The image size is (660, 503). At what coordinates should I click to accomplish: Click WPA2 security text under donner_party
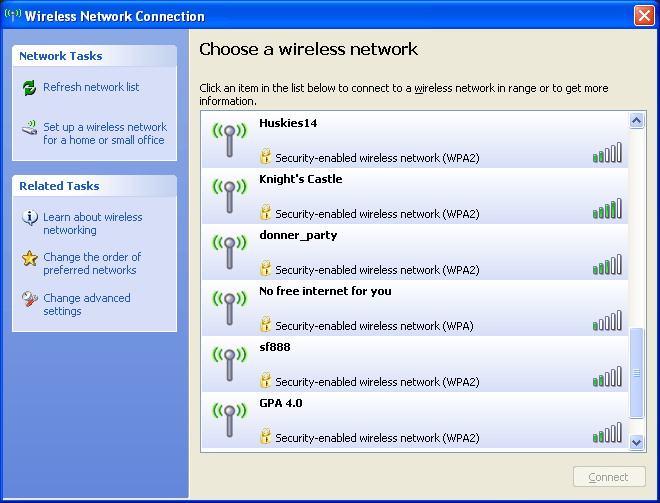(x=377, y=270)
